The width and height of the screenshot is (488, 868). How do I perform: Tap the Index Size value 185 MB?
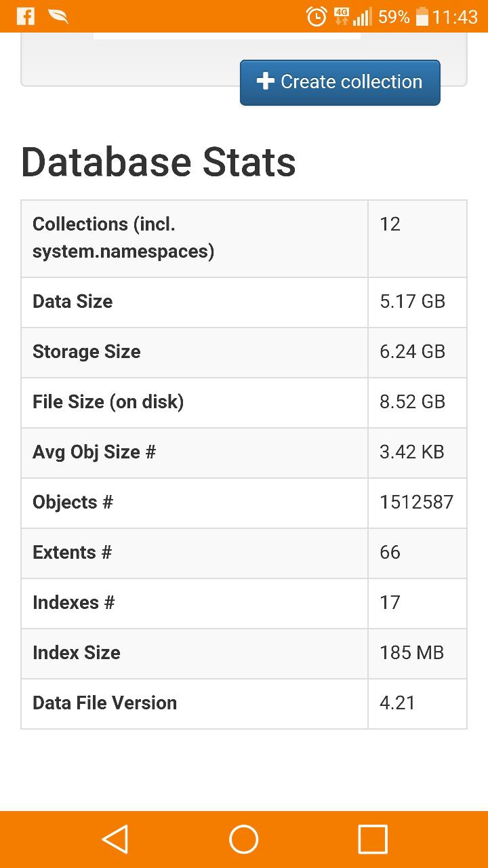pyautogui.click(x=411, y=653)
